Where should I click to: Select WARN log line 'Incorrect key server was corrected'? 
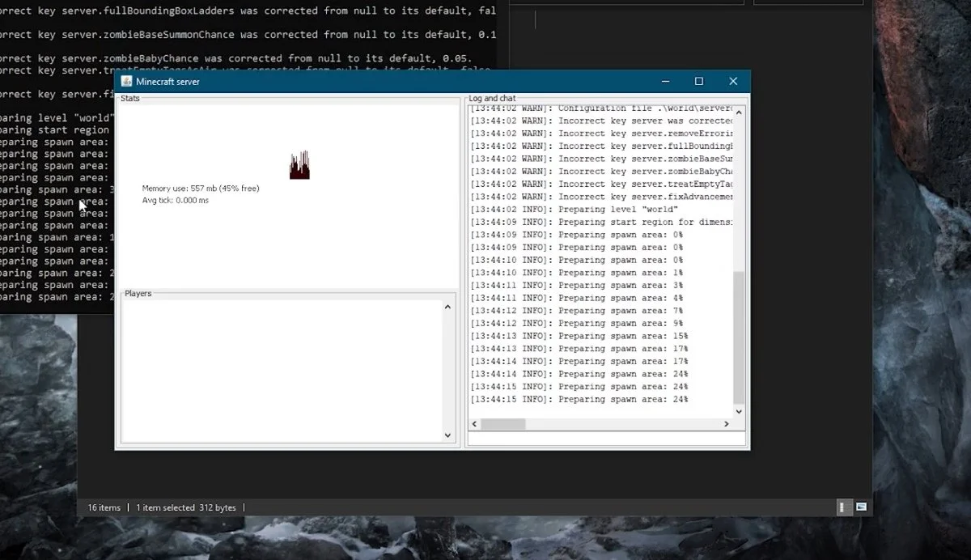click(601, 121)
